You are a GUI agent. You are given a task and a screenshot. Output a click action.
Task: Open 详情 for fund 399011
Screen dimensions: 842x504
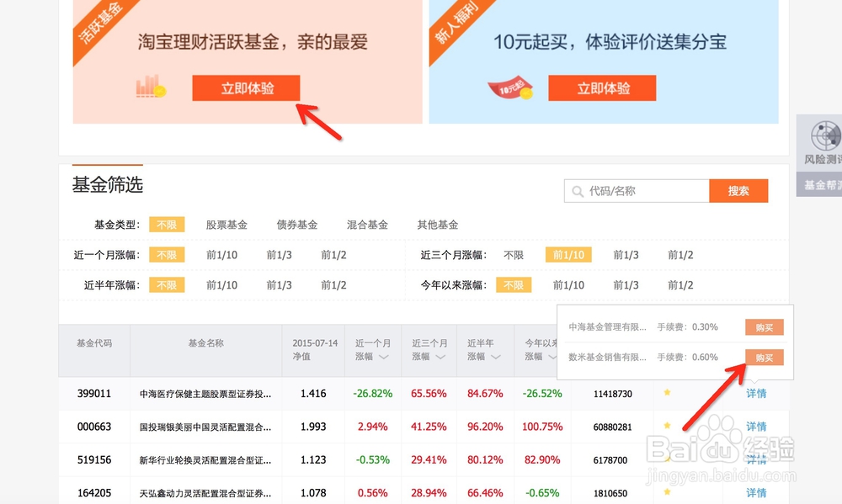click(756, 394)
